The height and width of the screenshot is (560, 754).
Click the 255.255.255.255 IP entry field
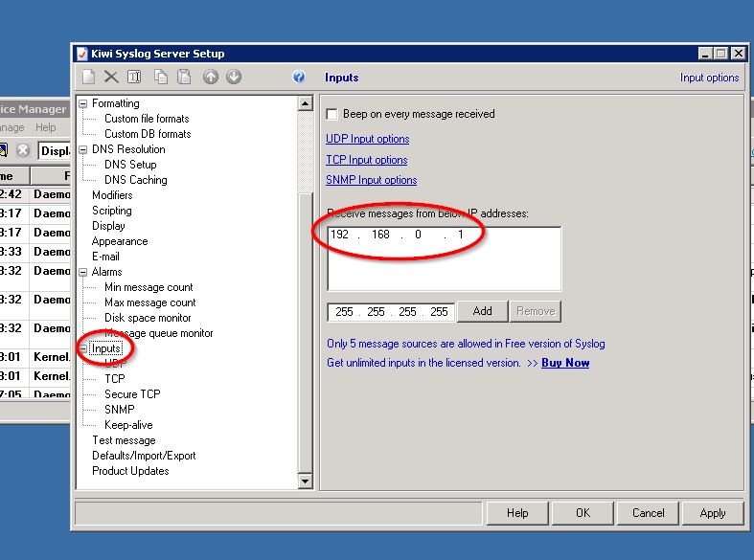tap(391, 312)
